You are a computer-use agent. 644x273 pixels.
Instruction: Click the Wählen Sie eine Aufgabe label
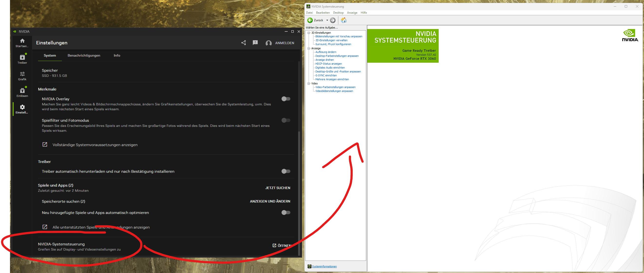click(322, 28)
